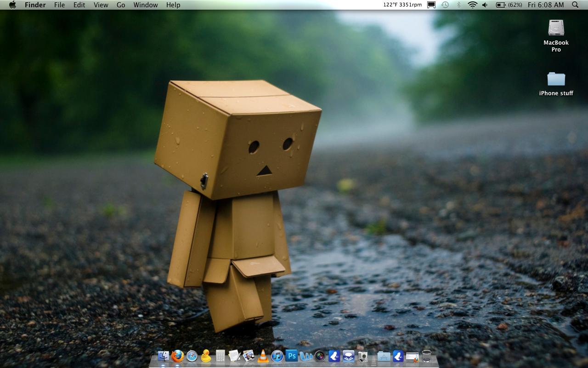Screen dimensions: 588x368
Task: Launch Firefox from the dock
Action: click(177, 356)
